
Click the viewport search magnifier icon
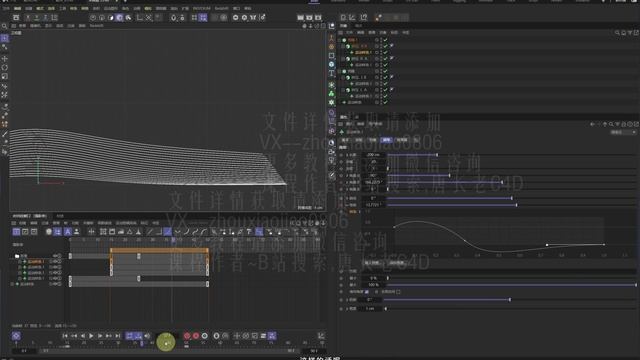(4, 26)
